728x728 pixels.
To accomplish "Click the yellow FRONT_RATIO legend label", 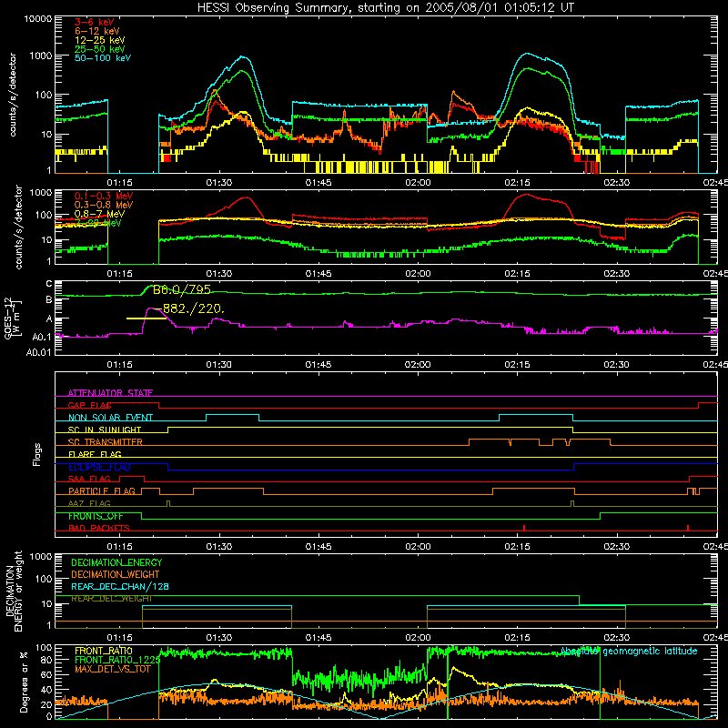I will point(104,651).
